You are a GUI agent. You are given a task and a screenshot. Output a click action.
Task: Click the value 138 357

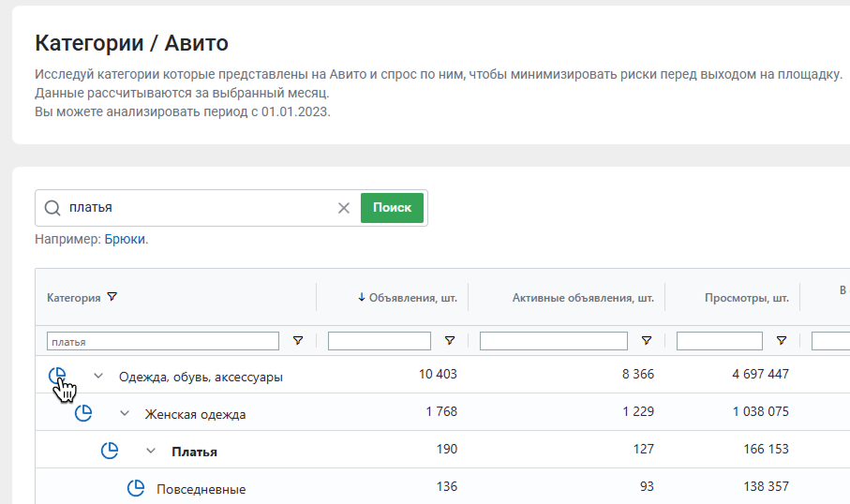(x=766, y=486)
